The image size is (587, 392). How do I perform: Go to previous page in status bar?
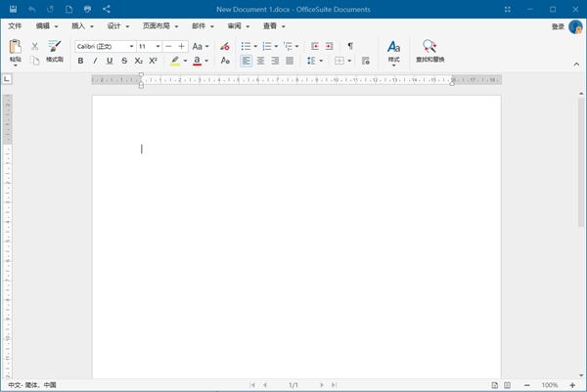265,385
